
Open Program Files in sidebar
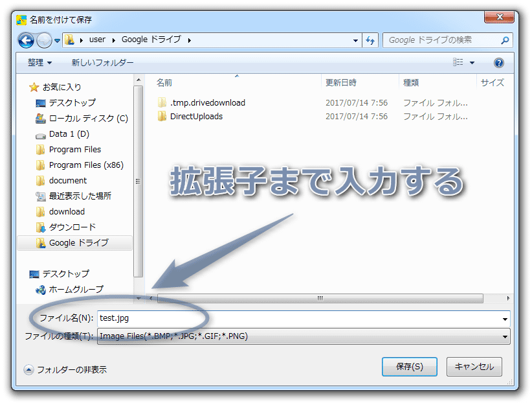click(75, 150)
